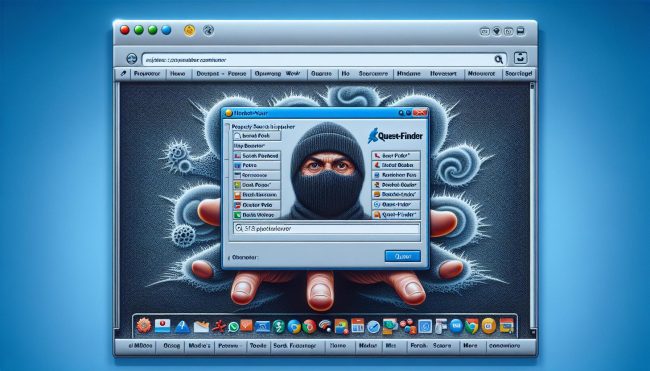Open the "Toode" item in bottom bar
The height and width of the screenshot is (371, 650).
tap(258, 345)
